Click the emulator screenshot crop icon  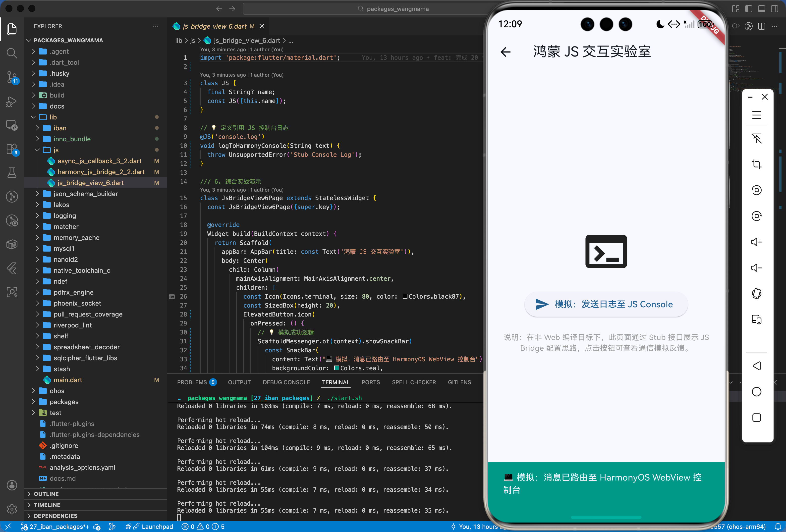(x=756, y=164)
